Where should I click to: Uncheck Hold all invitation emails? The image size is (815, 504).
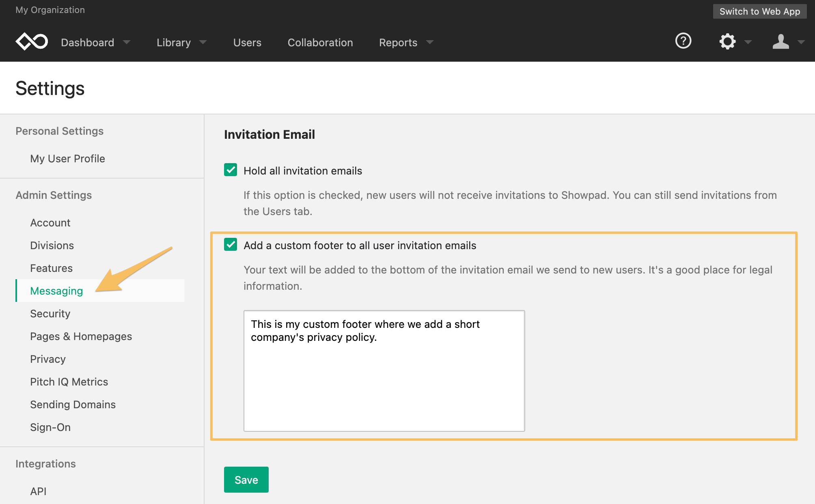pyautogui.click(x=231, y=170)
